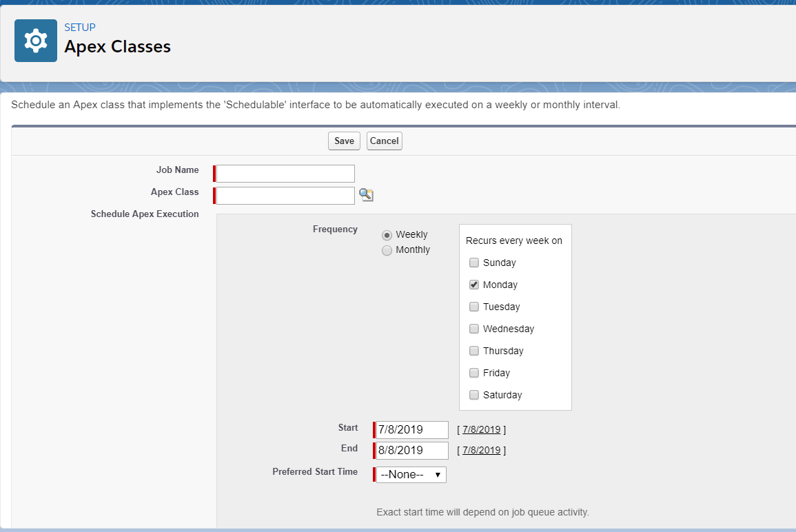This screenshot has height=532, width=796.
Task: Click the Setup gear icon
Action: tap(36, 41)
